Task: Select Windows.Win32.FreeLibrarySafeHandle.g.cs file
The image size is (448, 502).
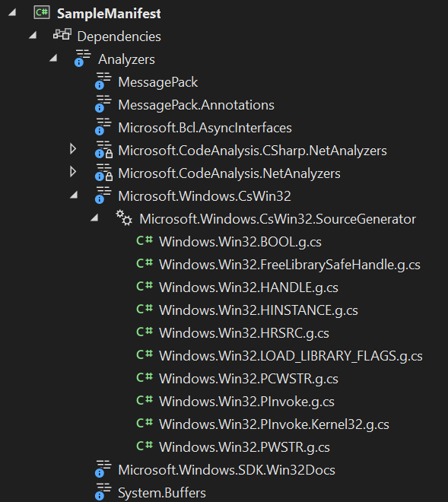Action: point(290,265)
